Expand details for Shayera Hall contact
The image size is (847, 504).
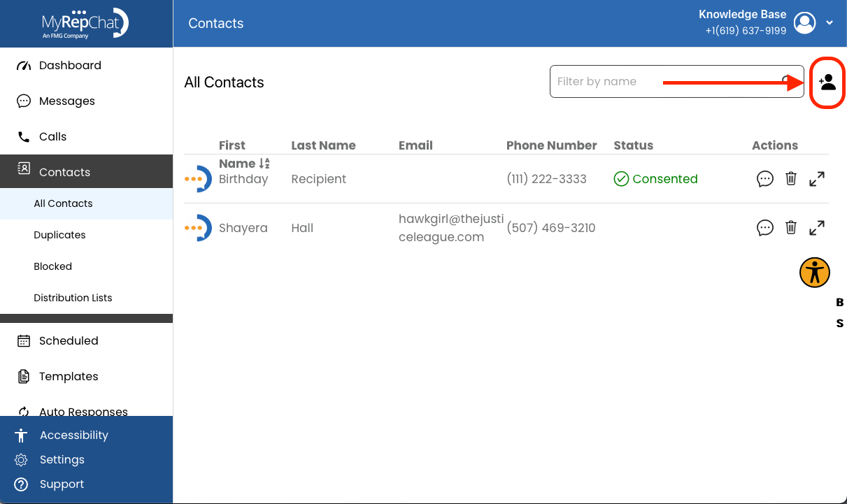click(x=817, y=228)
